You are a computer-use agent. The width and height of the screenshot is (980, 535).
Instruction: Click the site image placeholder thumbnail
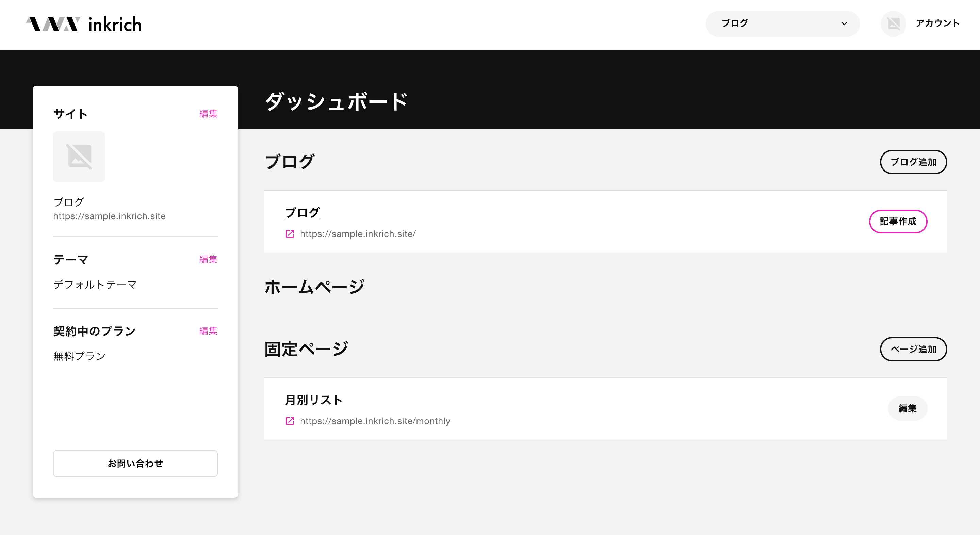[x=79, y=157]
